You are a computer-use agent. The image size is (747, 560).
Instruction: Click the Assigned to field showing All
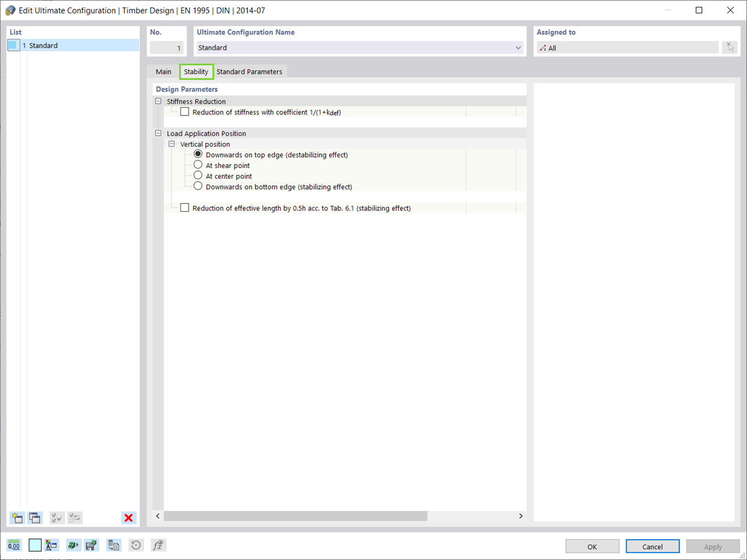tap(627, 48)
